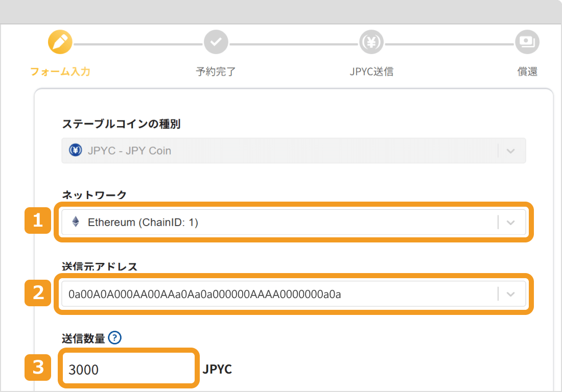
Task: Click the JPYC coin icon in stablecoin field
Action: click(x=74, y=150)
